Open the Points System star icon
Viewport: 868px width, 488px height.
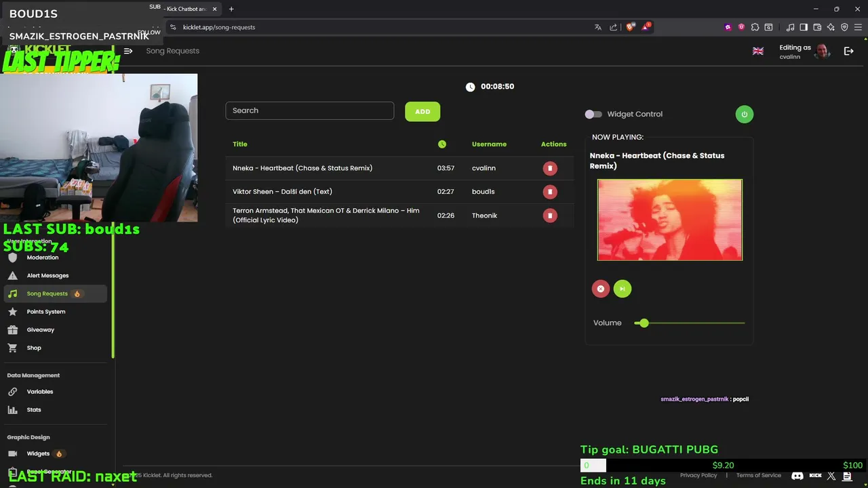(x=12, y=312)
